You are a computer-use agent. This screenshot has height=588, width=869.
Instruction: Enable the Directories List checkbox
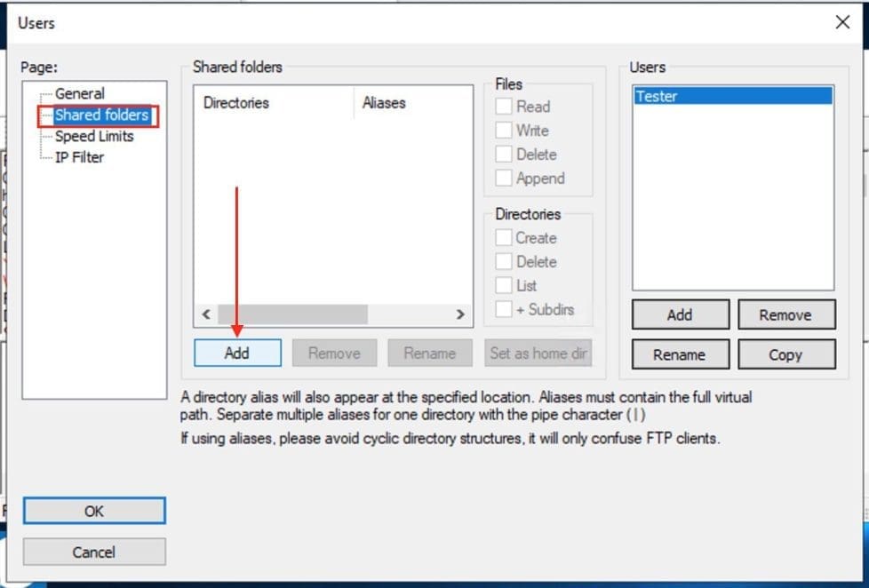[x=504, y=286]
